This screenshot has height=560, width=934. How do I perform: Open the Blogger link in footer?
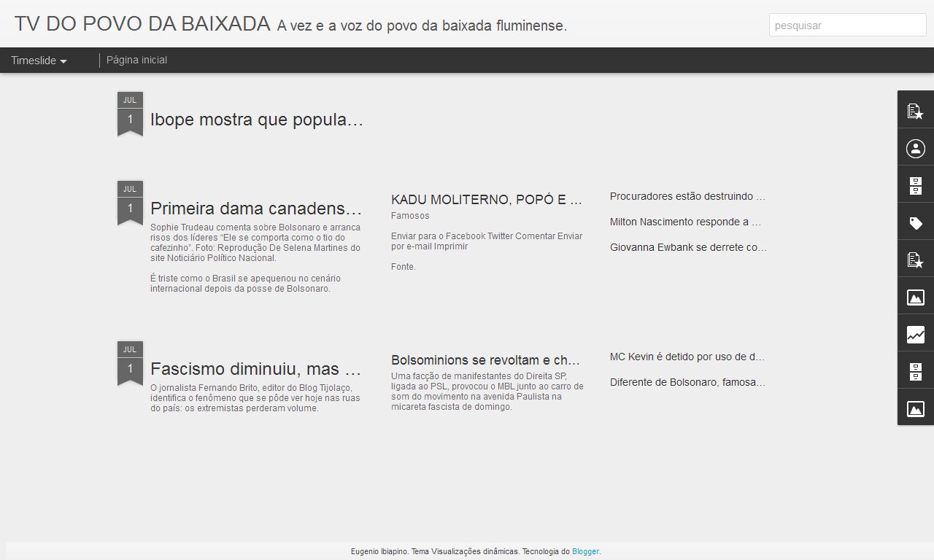[585, 551]
